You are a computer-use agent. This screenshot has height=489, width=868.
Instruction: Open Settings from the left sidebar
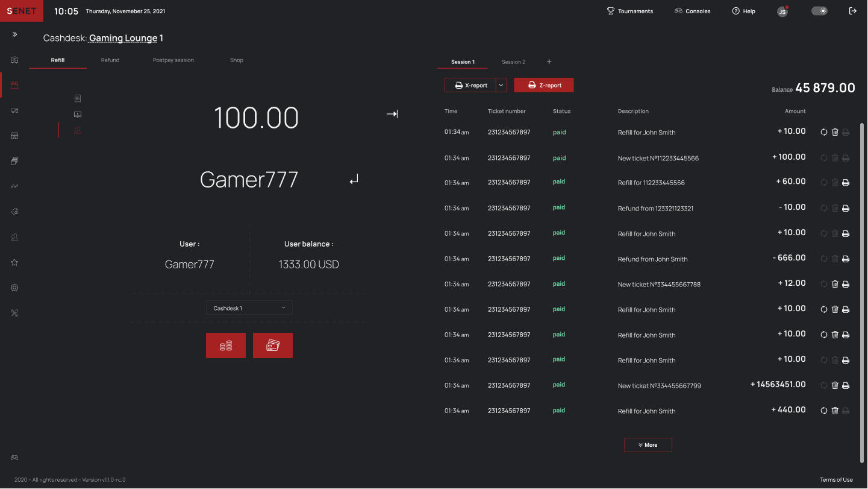point(14,288)
